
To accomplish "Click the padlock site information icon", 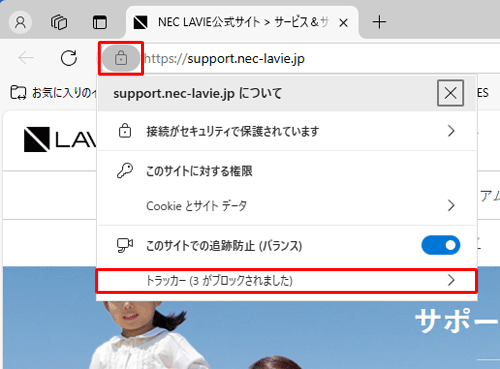I will pyautogui.click(x=121, y=58).
